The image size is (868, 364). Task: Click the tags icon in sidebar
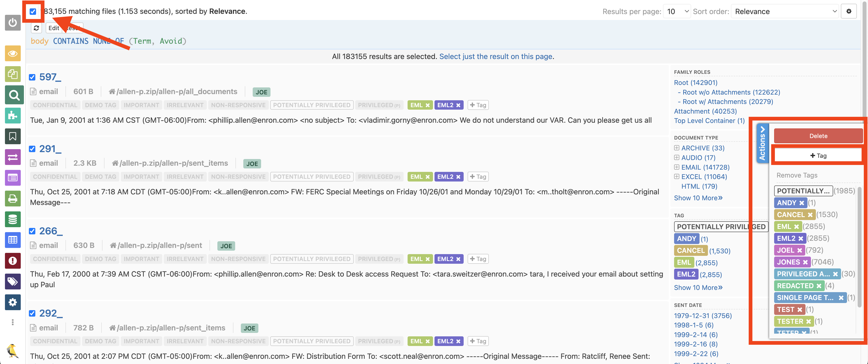click(x=12, y=282)
